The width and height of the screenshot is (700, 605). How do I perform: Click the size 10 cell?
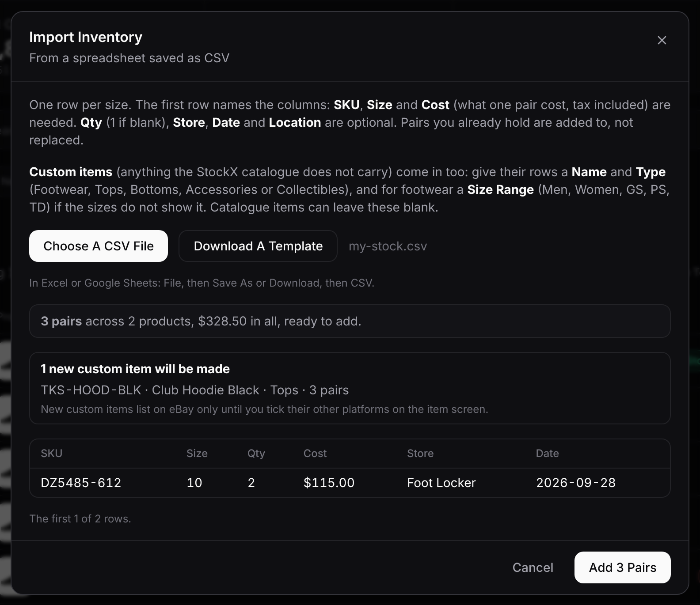[x=194, y=483]
